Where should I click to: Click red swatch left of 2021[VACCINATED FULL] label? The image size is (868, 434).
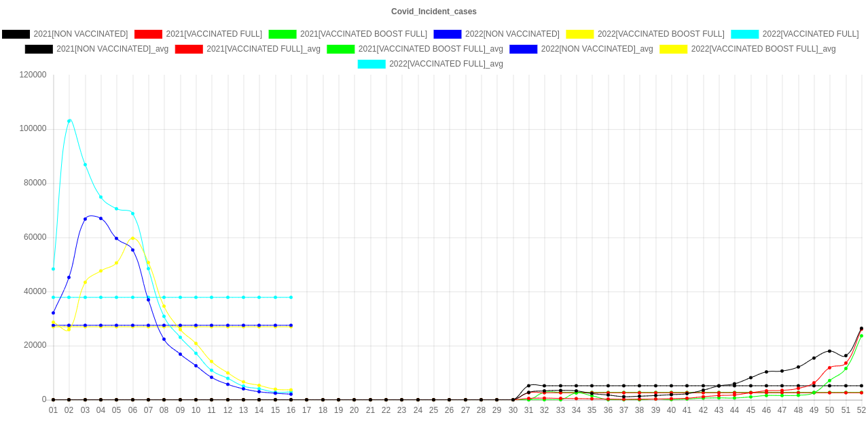coord(148,34)
